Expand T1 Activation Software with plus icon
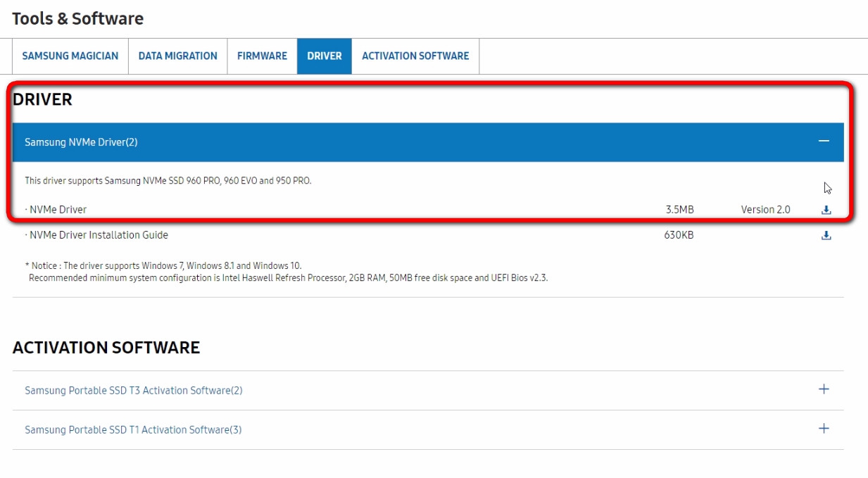 (824, 429)
